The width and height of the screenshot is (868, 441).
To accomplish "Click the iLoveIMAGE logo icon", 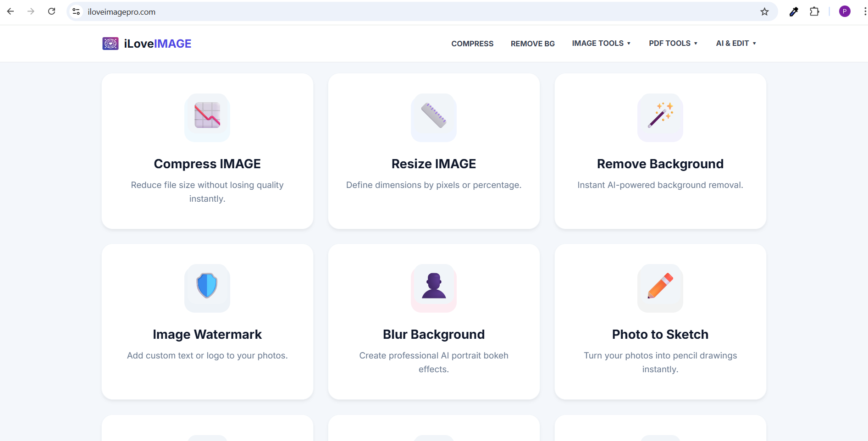I will point(110,44).
